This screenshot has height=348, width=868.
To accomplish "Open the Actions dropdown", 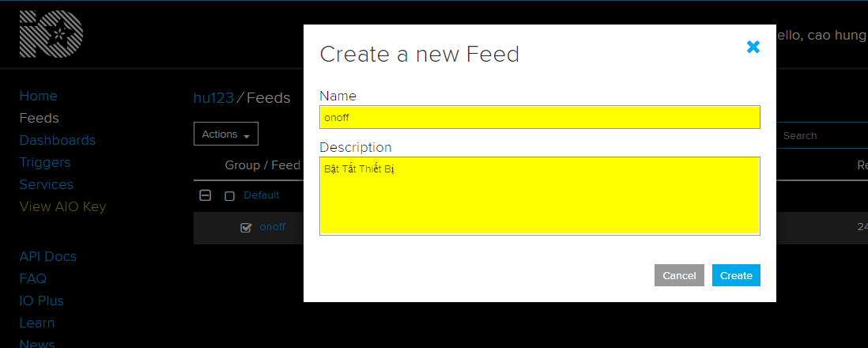I will tap(225, 134).
